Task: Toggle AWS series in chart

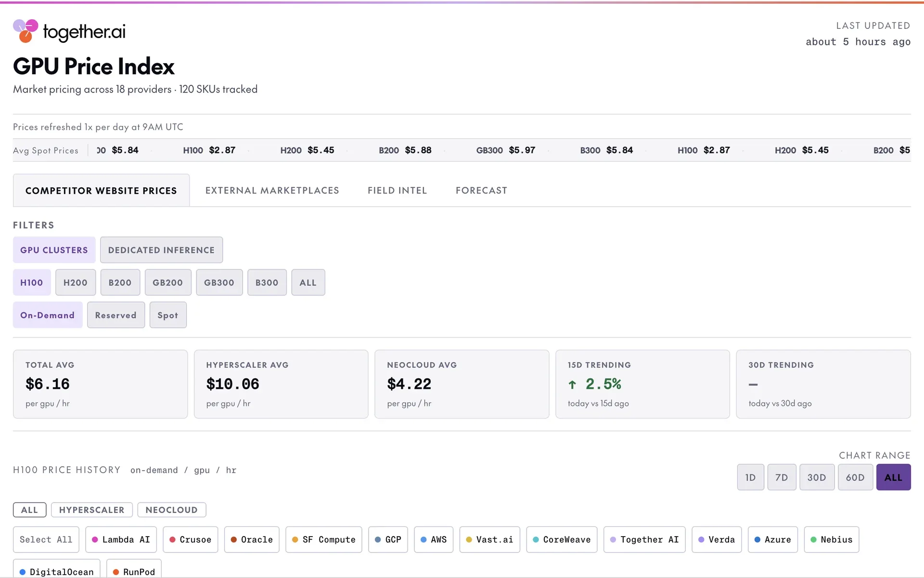Action: point(433,539)
